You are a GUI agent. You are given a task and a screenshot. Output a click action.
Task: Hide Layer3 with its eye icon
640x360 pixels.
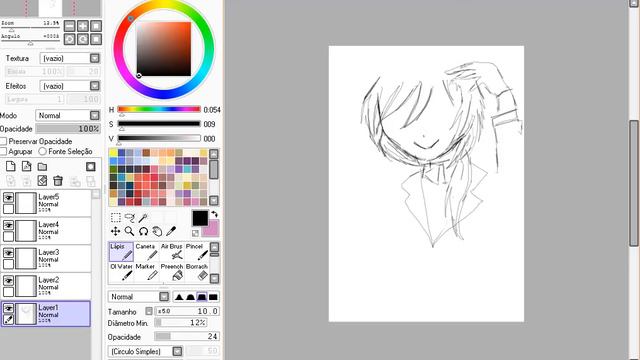(x=8, y=253)
